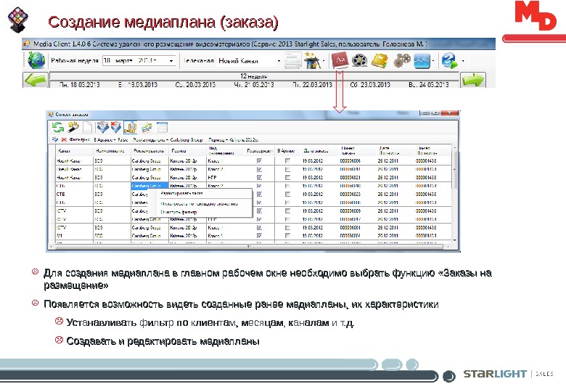Open the yellow notebook icon

click(x=380, y=60)
